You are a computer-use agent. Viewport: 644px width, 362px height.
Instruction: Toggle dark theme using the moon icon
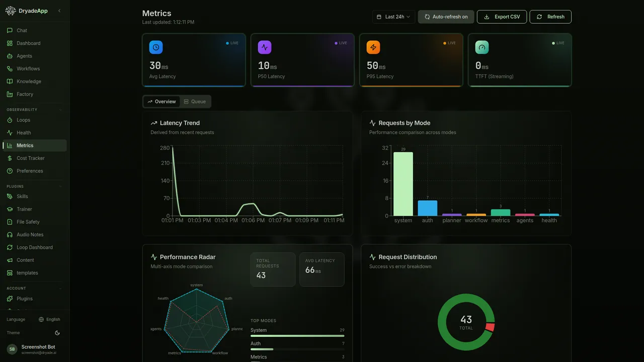tap(57, 332)
